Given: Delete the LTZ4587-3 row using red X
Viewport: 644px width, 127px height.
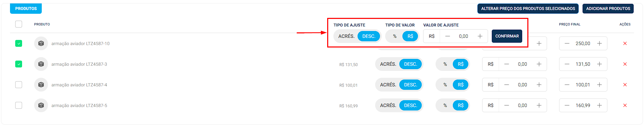Looking at the screenshot, I should (625, 64).
